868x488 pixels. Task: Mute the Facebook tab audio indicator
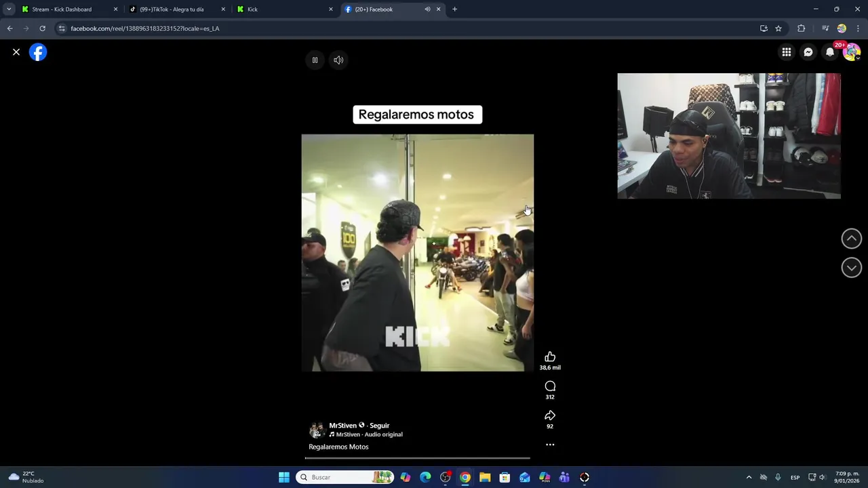[x=427, y=9]
